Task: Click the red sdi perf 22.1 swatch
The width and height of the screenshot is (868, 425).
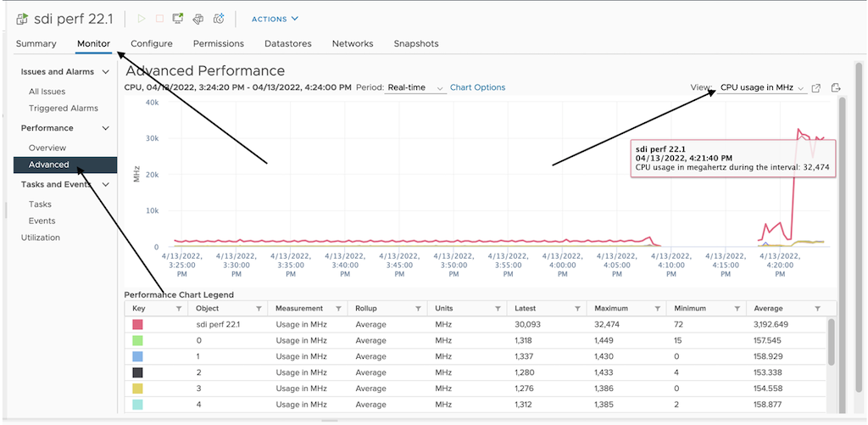Action: pyautogui.click(x=137, y=325)
